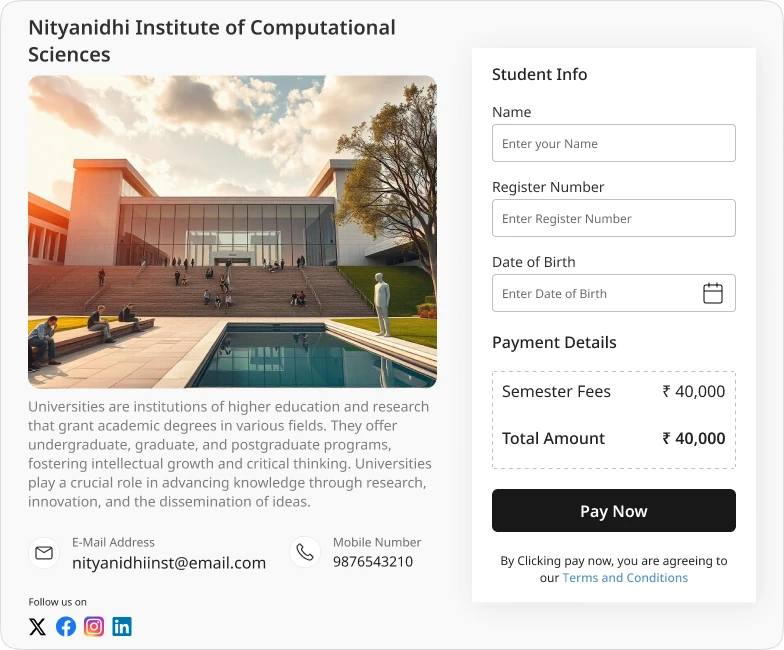The height and width of the screenshot is (650, 784).
Task: Focus the Enter Register Number field
Action: (614, 218)
